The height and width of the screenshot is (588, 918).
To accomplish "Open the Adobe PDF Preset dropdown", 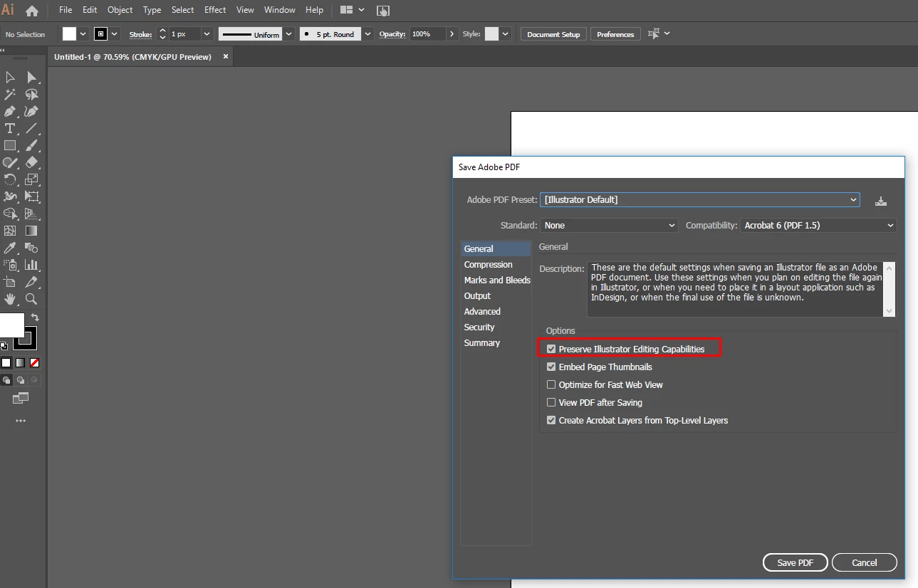I will click(x=700, y=200).
